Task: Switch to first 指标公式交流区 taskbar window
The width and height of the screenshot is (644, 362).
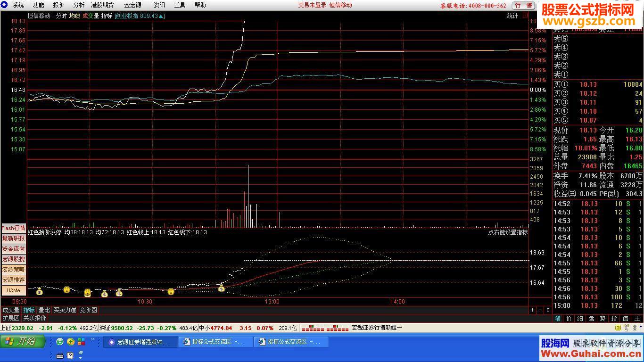Action: click(216, 342)
